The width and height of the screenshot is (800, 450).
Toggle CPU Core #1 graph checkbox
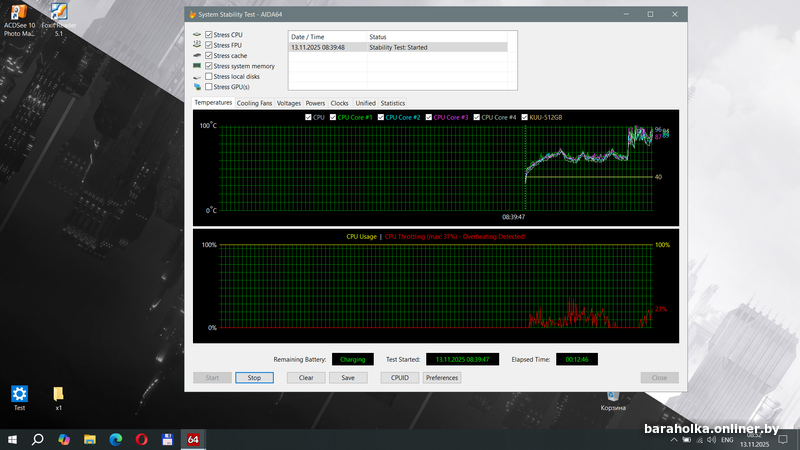click(x=333, y=117)
